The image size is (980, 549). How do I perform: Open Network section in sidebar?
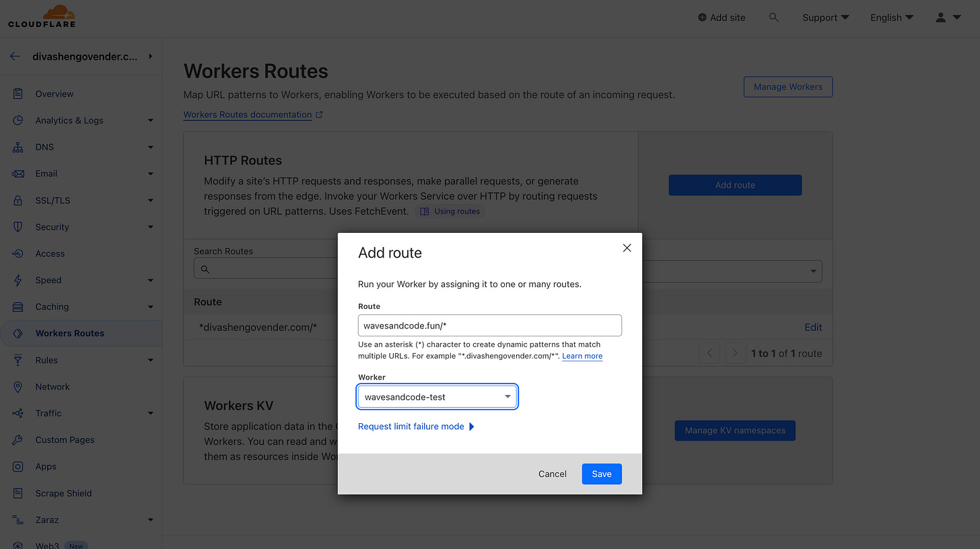point(53,387)
